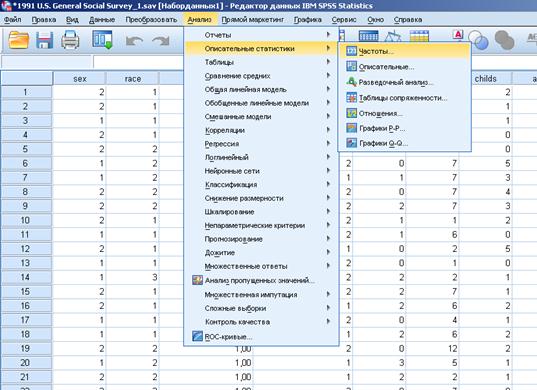This screenshot has width=537, height=390.
Task: Choose Прогнозирование in the Анализ menu
Action: pyautogui.click(x=261, y=239)
